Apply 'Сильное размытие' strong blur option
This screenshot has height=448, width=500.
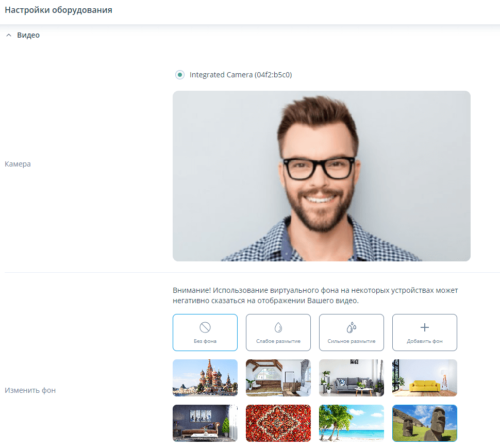tap(352, 327)
